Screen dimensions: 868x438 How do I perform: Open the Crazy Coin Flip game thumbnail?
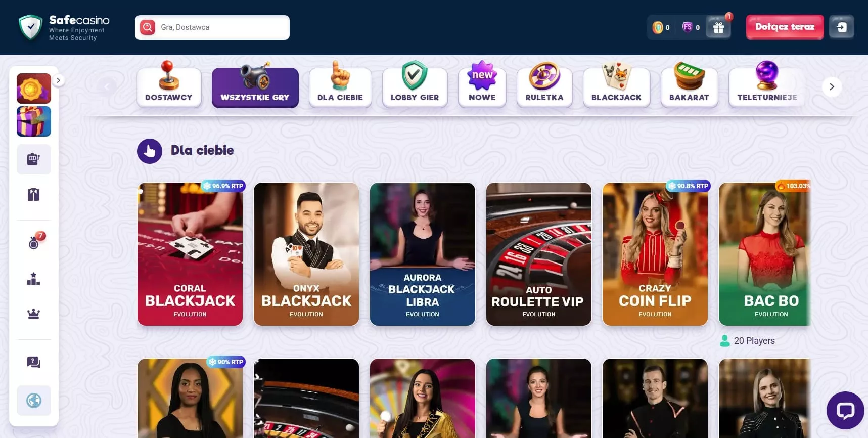655,254
